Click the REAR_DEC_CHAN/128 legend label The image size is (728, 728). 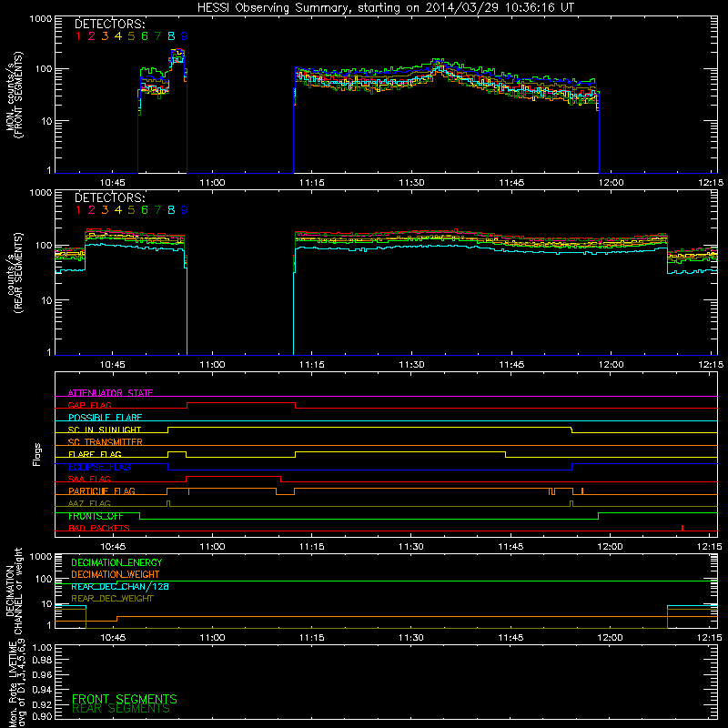(x=120, y=587)
